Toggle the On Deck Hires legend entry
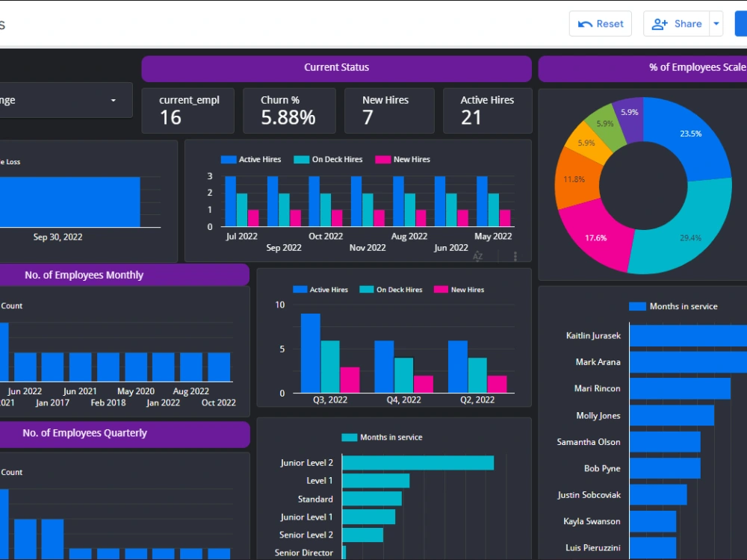Screen dimensions: 747x560 (327, 159)
